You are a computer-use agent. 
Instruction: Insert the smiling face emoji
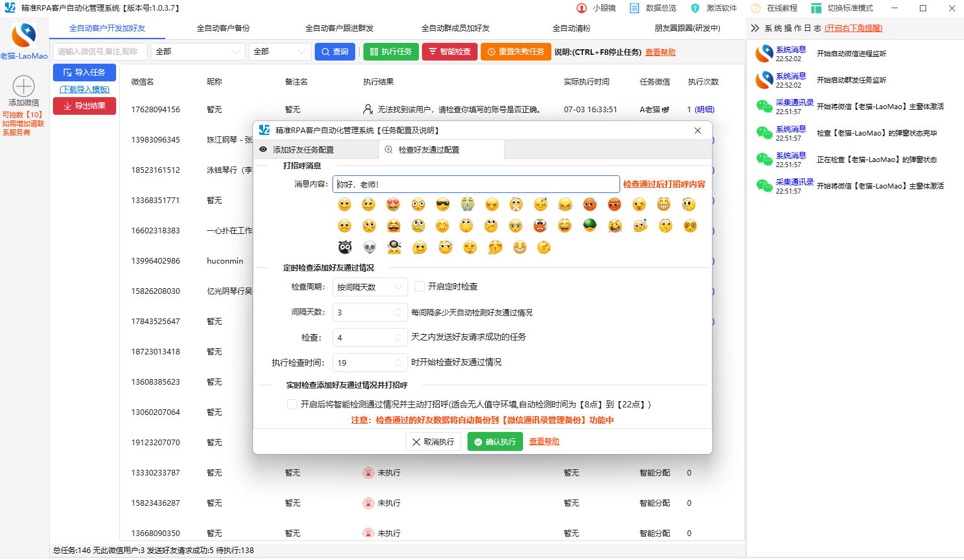pyautogui.click(x=344, y=204)
